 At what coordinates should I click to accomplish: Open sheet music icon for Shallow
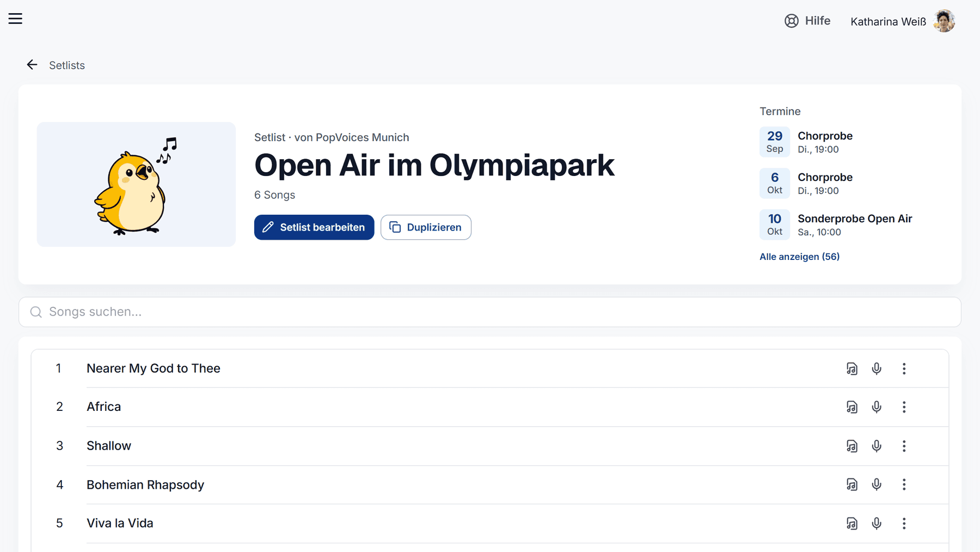pyautogui.click(x=852, y=446)
